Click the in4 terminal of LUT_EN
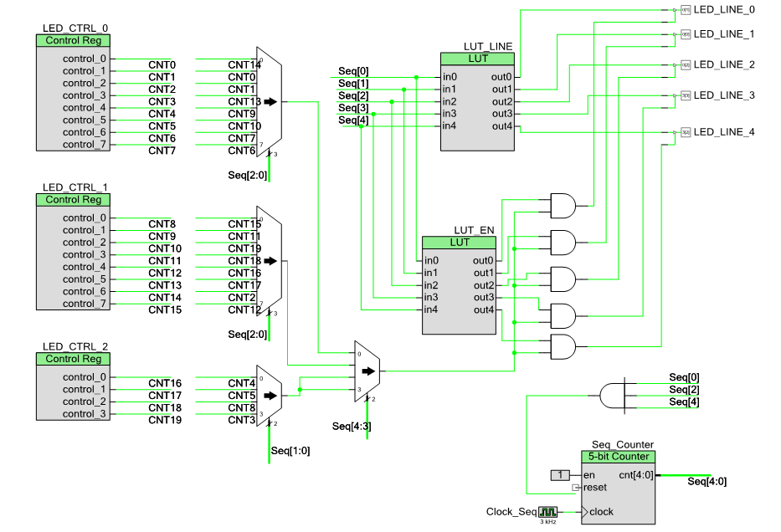This screenshot has height=532, width=781. 431,310
